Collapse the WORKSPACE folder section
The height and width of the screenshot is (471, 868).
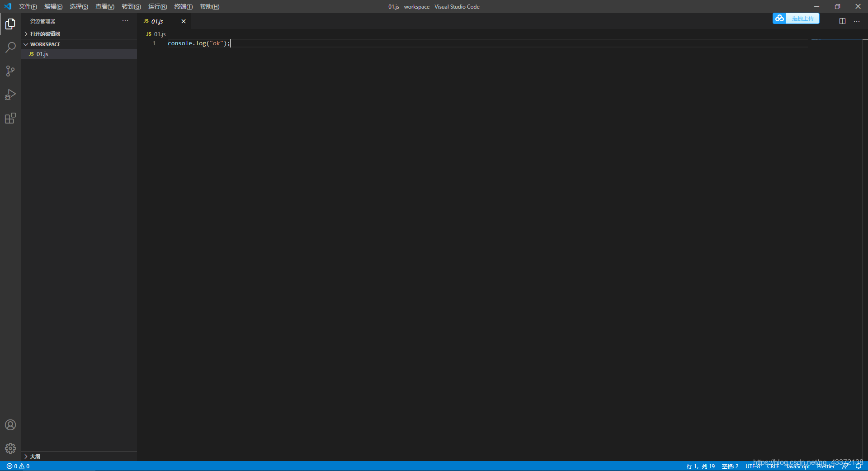79,44
